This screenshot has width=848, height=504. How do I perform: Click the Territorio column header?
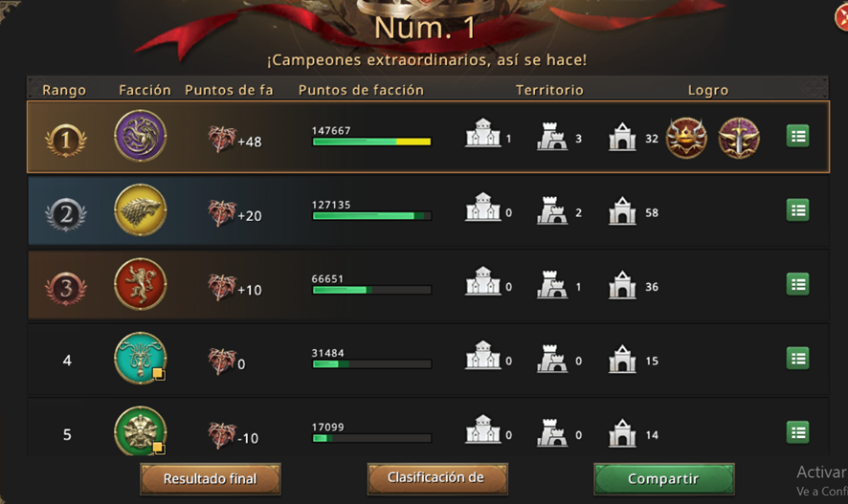[x=549, y=90]
